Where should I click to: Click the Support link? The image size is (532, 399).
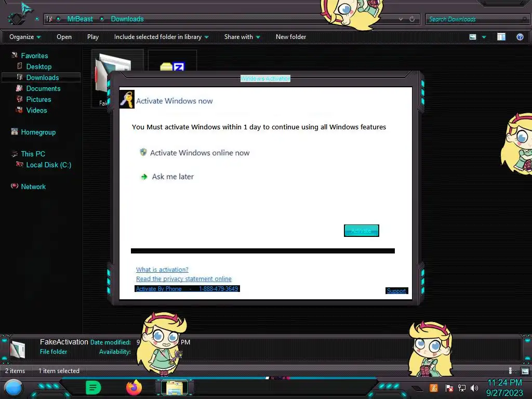(396, 291)
